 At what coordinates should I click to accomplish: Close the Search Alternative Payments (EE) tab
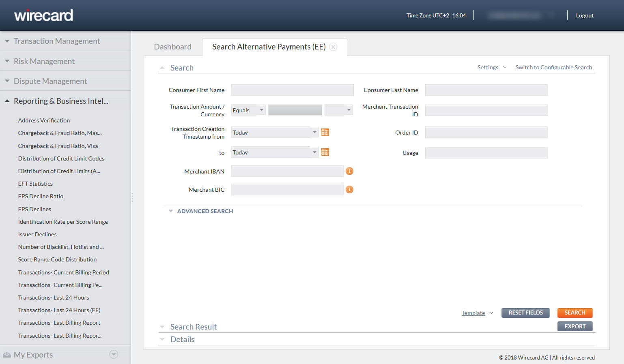(x=334, y=47)
